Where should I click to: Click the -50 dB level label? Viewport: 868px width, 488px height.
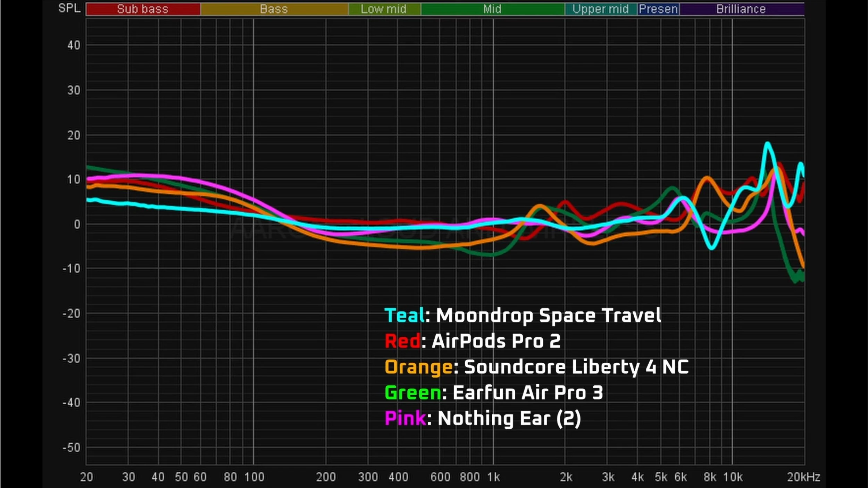[x=71, y=448]
